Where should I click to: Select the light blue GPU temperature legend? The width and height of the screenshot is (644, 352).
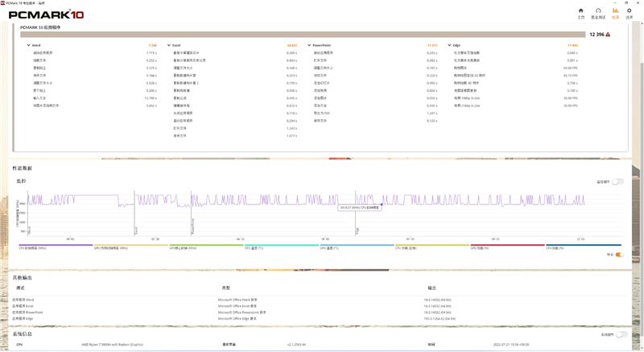[357, 246]
